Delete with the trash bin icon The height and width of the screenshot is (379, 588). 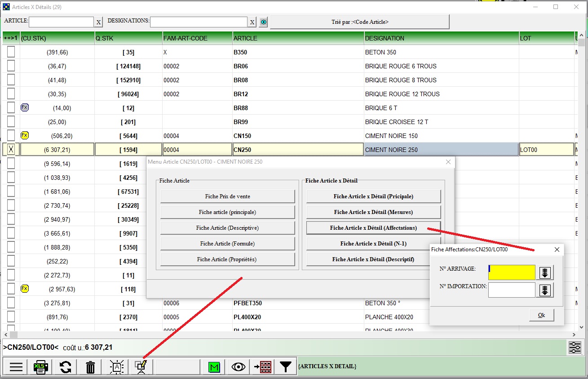pyautogui.click(x=90, y=367)
